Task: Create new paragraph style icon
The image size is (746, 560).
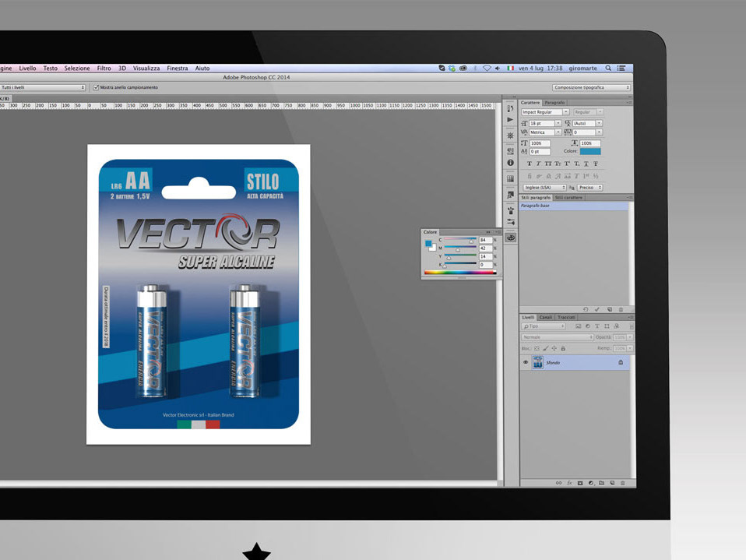Action: (x=610, y=309)
